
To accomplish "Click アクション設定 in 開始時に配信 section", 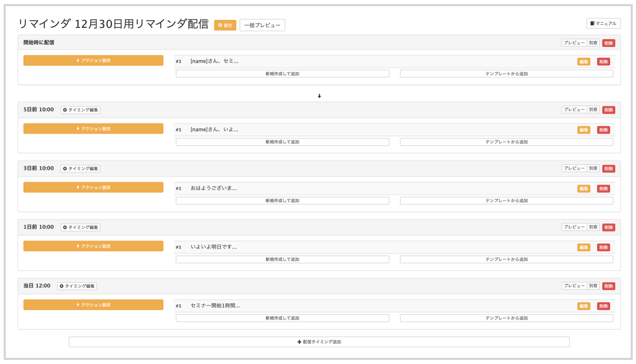I will pos(93,61).
